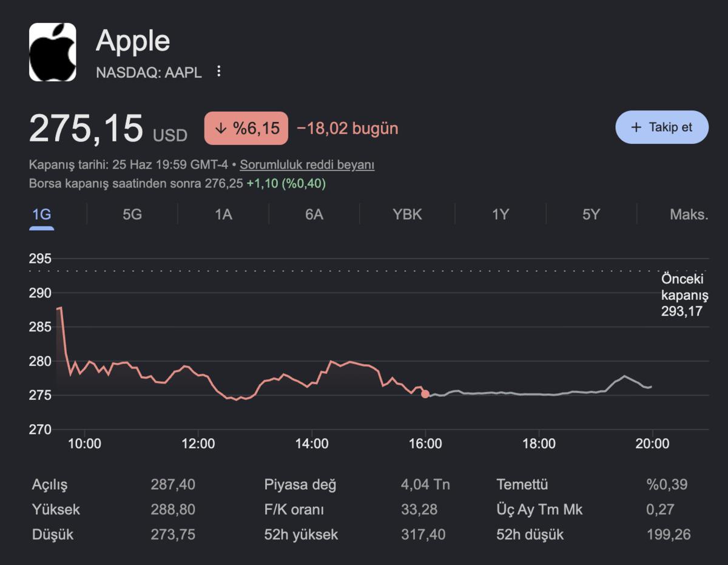Image resolution: width=728 pixels, height=565 pixels.
Task: Select the 1G time range tab
Action: click(42, 214)
